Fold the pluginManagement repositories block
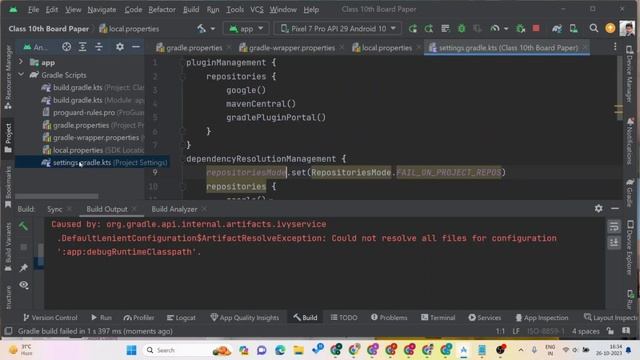Screen dimensions: 640x360 click(x=183, y=76)
